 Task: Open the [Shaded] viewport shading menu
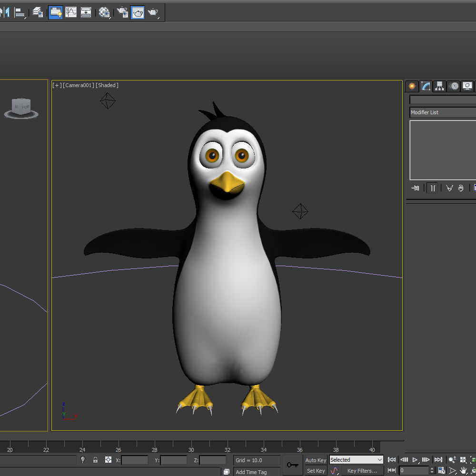107,85
